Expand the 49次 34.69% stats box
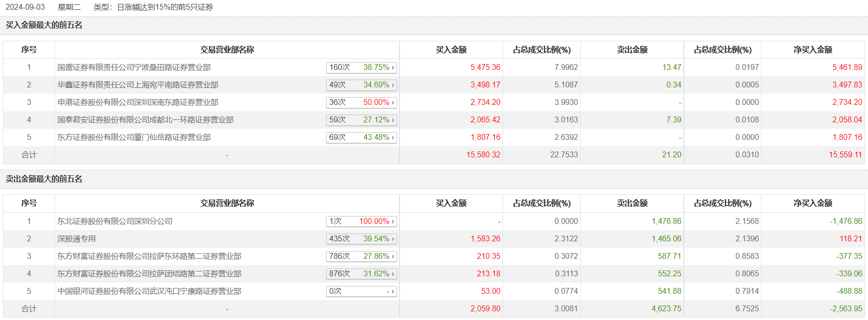Screen dimensions: 868x320 tap(362, 85)
